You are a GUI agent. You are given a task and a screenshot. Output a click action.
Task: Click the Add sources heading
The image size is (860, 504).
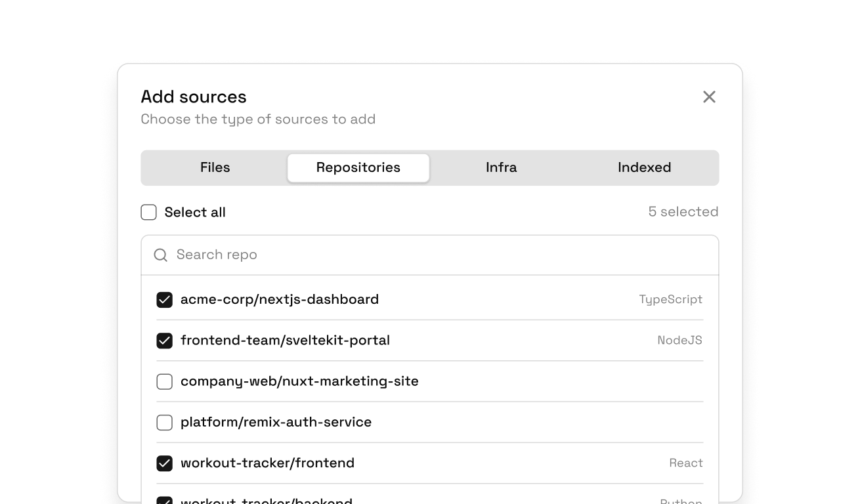[194, 97]
